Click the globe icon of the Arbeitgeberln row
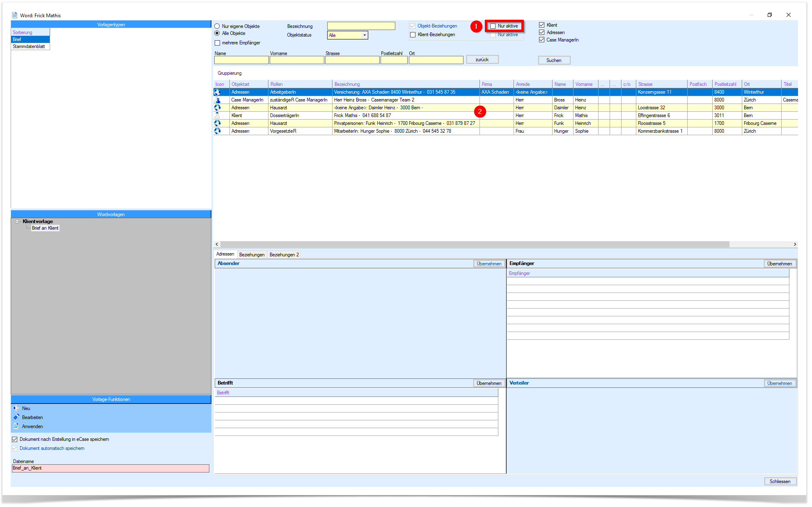 coord(217,92)
